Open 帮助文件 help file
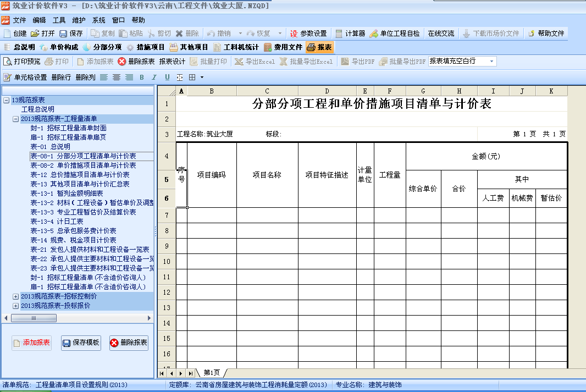Viewport: 586px width, 392px height. pyautogui.click(x=546, y=34)
